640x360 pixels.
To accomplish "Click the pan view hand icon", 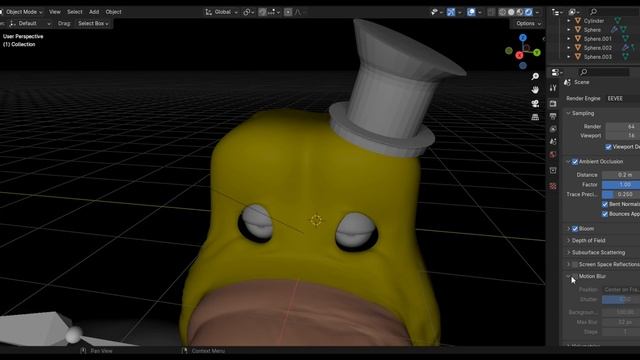I will [x=535, y=90].
